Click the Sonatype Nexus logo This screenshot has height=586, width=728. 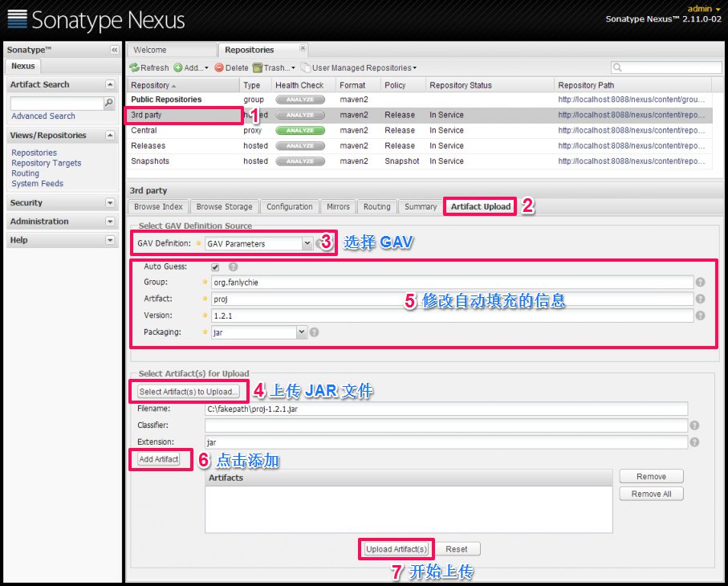coord(96,19)
